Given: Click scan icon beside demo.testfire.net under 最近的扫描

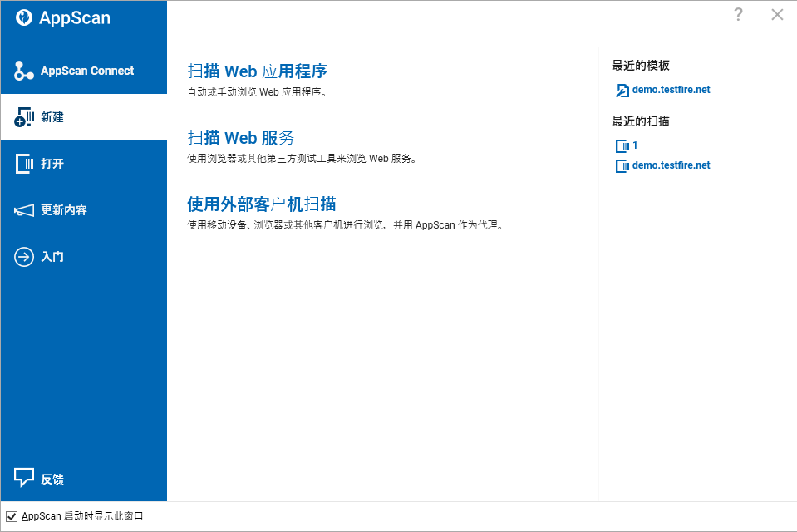Looking at the screenshot, I should tap(622, 166).
